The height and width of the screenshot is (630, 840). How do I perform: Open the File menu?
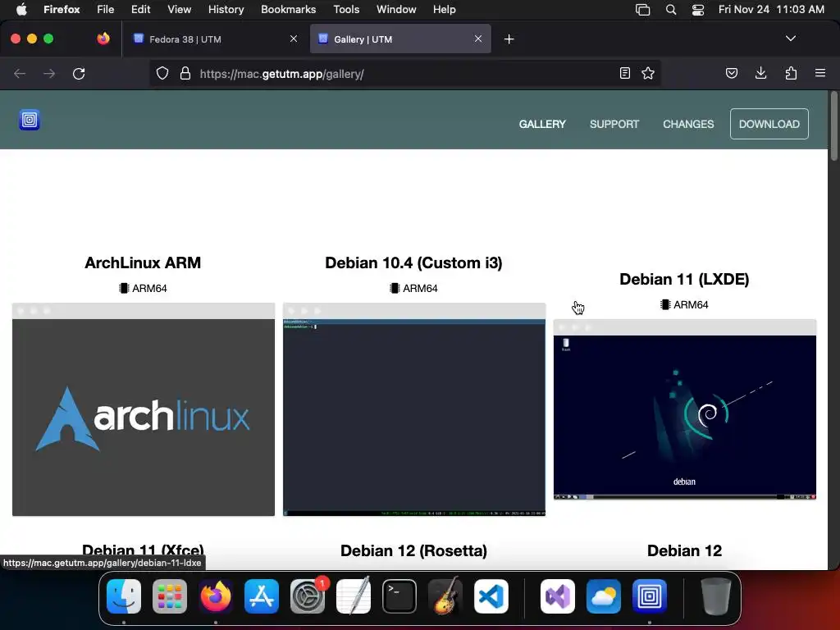pyautogui.click(x=106, y=9)
